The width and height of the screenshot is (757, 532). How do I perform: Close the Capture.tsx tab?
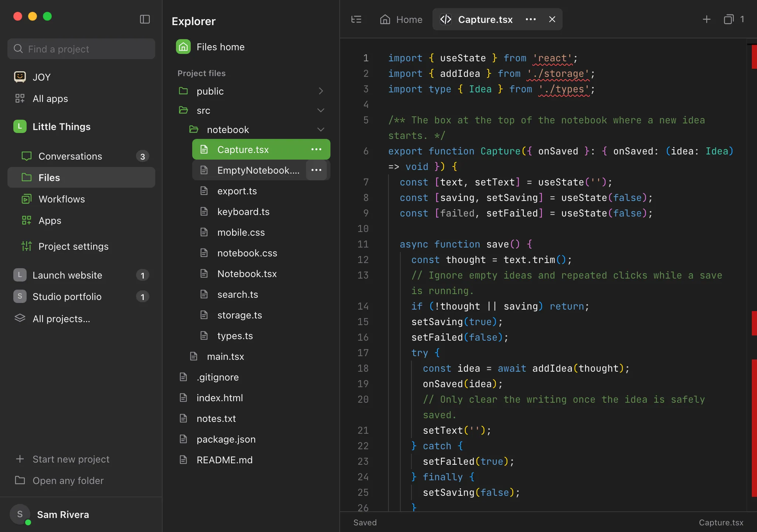click(x=552, y=19)
